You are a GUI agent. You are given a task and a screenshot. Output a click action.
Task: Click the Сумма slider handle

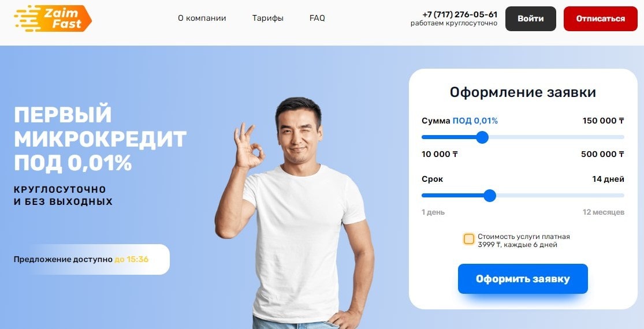pos(482,137)
